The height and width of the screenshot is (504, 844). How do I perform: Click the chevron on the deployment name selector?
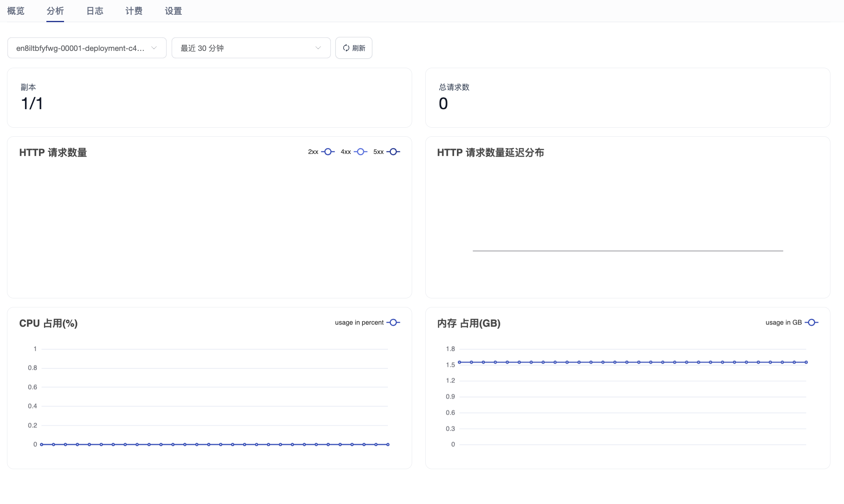tap(154, 48)
